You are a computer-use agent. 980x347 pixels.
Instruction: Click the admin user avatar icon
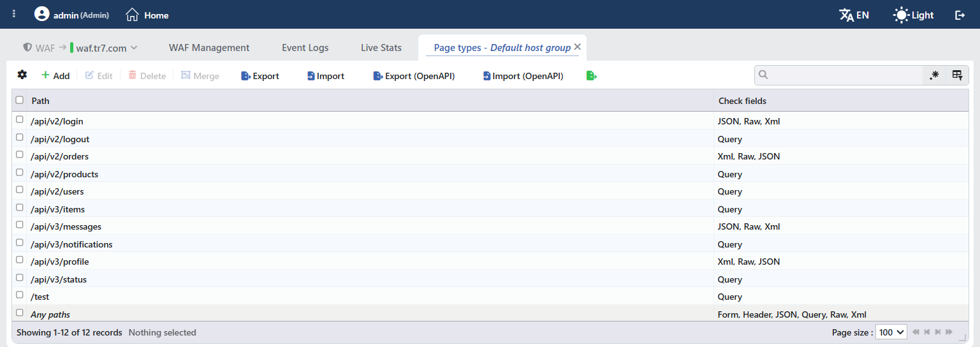coord(42,14)
